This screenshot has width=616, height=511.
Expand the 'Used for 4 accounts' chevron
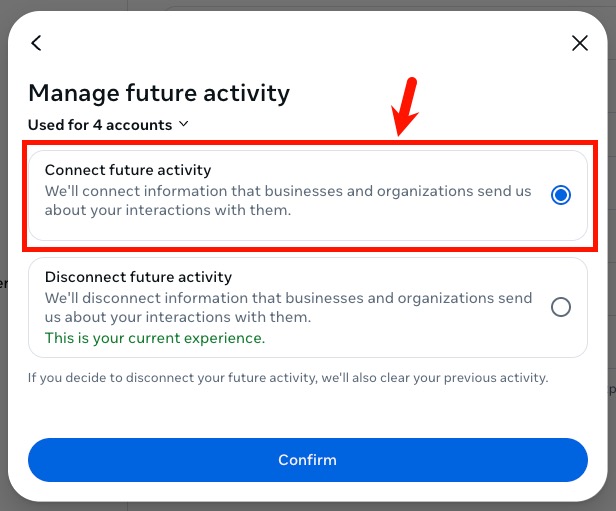click(x=183, y=125)
